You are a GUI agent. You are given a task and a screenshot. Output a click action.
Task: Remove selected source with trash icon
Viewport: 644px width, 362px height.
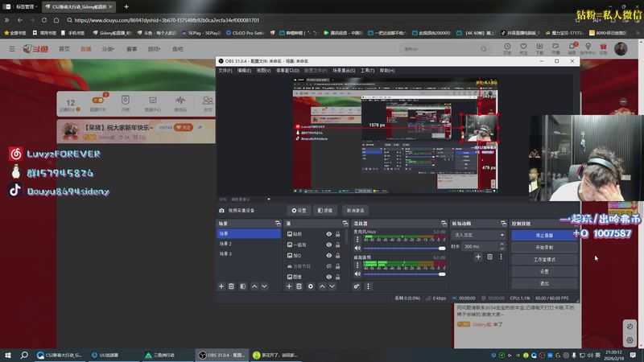[x=299, y=286]
